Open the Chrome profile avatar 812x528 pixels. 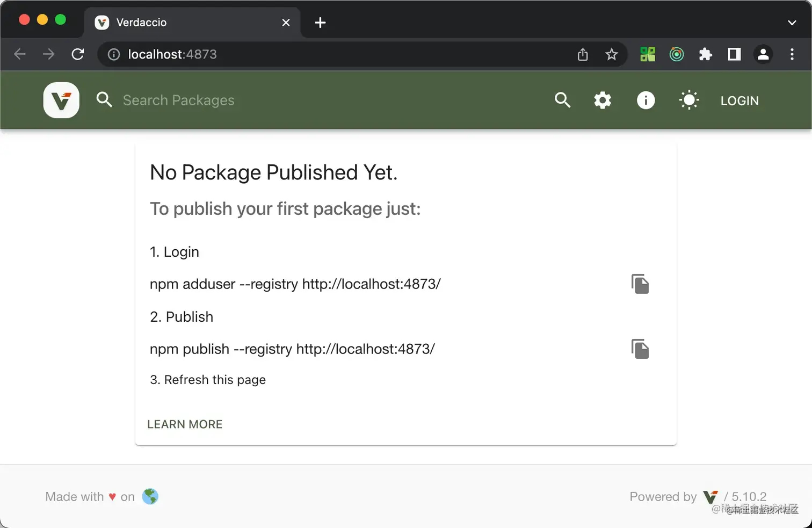point(763,54)
